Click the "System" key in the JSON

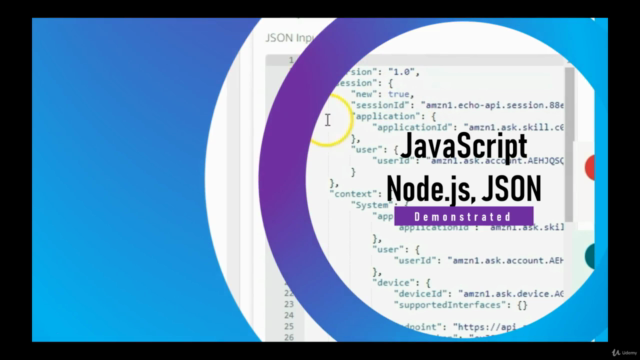point(372,205)
